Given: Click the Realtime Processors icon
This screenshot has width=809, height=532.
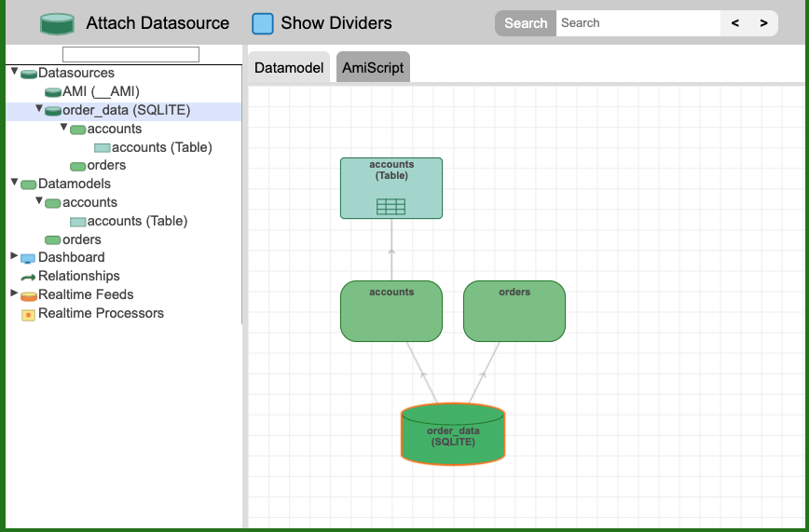Looking at the screenshot, I should [x=28, y=314].
